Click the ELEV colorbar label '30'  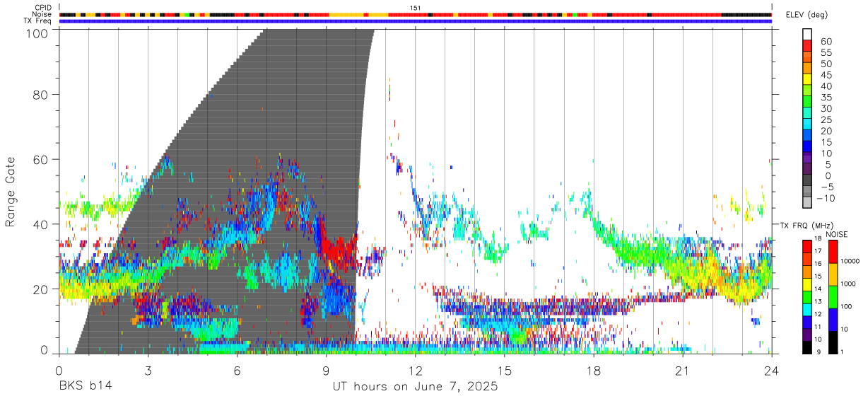[826, 109]
